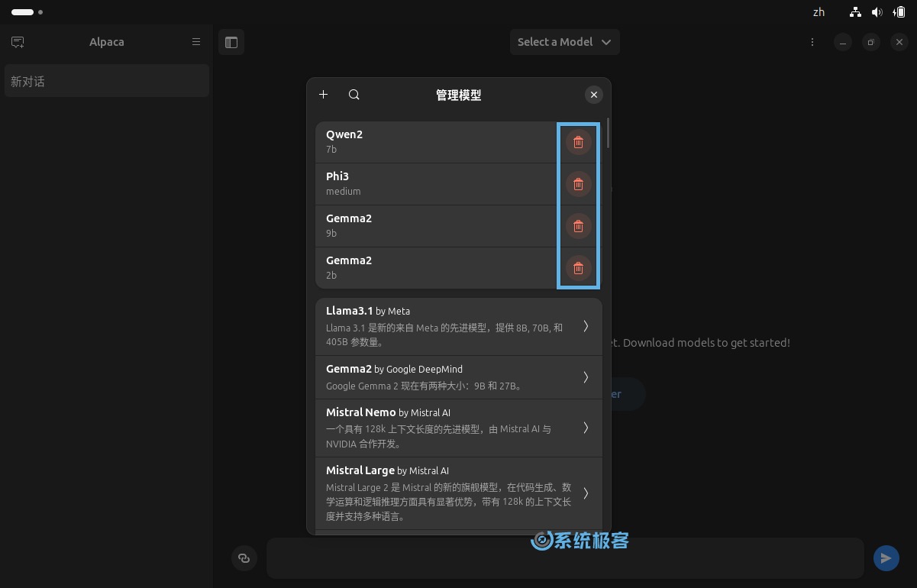Open the Activities workspace indicator

point(27,12)
